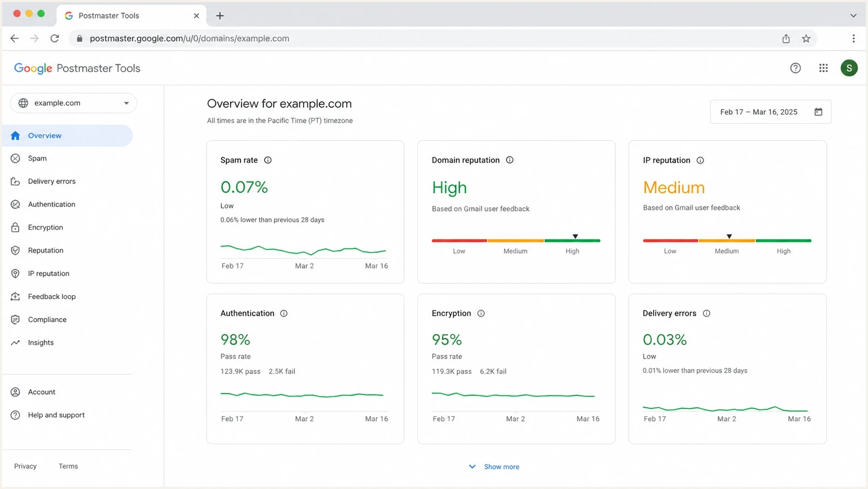Screen dimensions: 868x489
Task: Click the Spam rate trend chart
Action: tap(304, 249)
